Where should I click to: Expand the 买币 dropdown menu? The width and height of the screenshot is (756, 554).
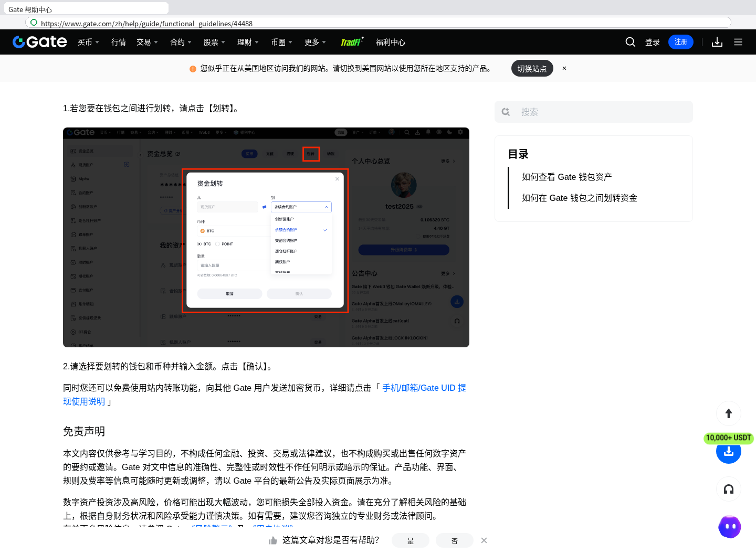(88, 42)
